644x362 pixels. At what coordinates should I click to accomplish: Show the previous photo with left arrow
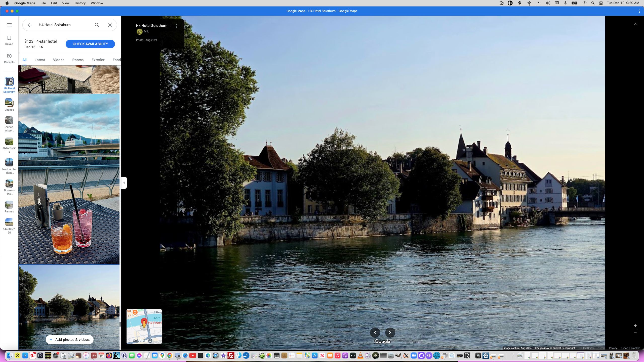click(375, 333)
